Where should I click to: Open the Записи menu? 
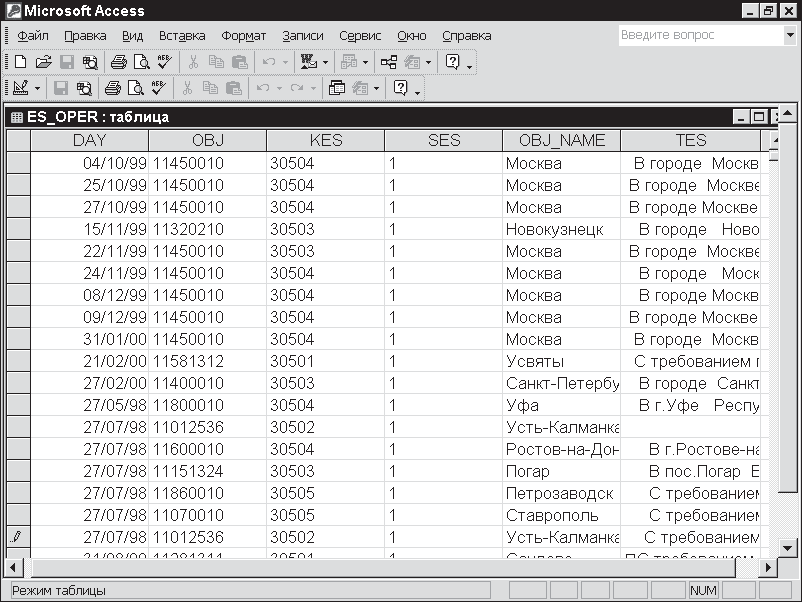click(x=302, y=36)
